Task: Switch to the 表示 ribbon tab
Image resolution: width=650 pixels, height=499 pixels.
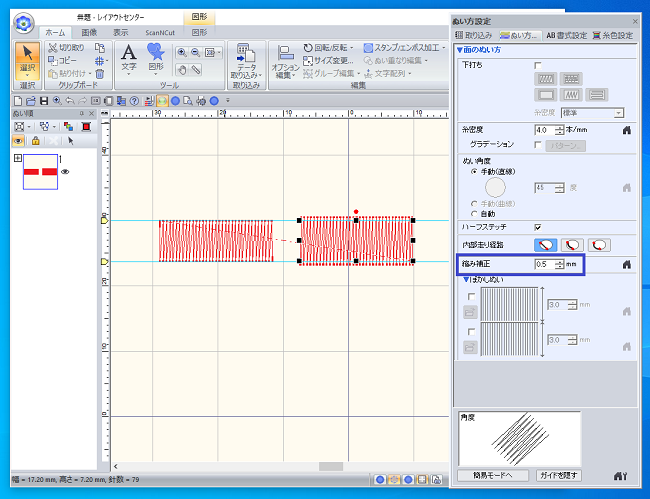Action: [x=120, y=32]
